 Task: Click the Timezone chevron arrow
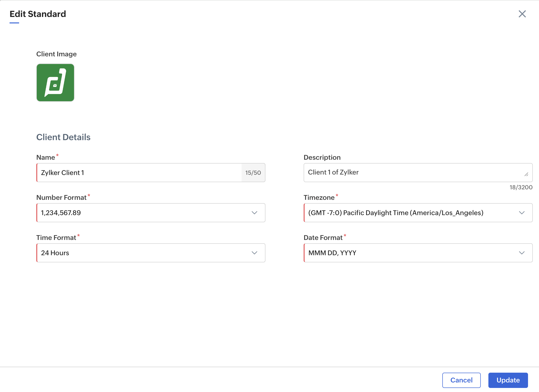(522, 213)
